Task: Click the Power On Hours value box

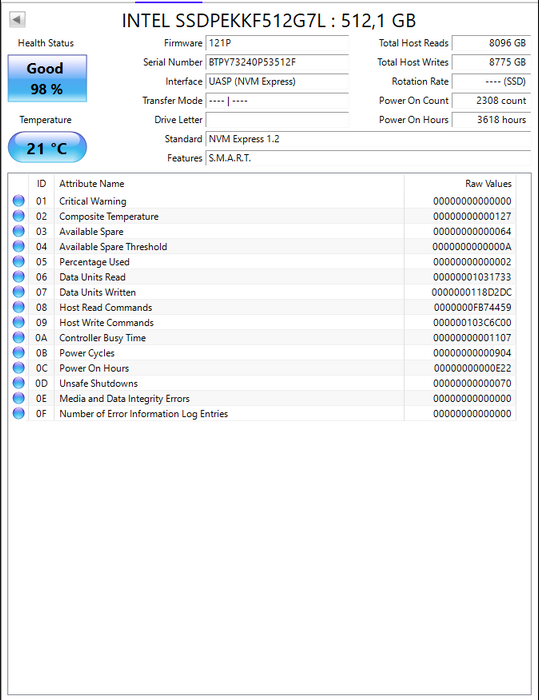Action: [x=491, y=120]
